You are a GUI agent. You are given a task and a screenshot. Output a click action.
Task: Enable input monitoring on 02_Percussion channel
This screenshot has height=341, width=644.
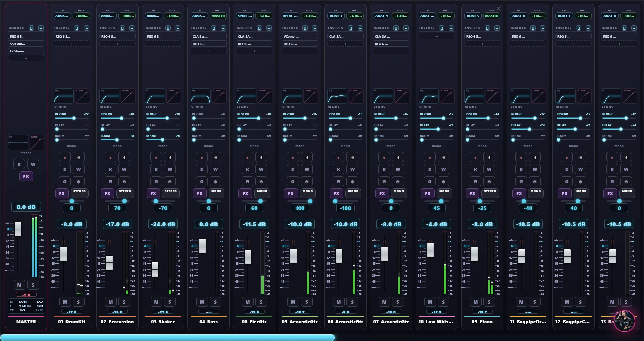coord(124,157)
